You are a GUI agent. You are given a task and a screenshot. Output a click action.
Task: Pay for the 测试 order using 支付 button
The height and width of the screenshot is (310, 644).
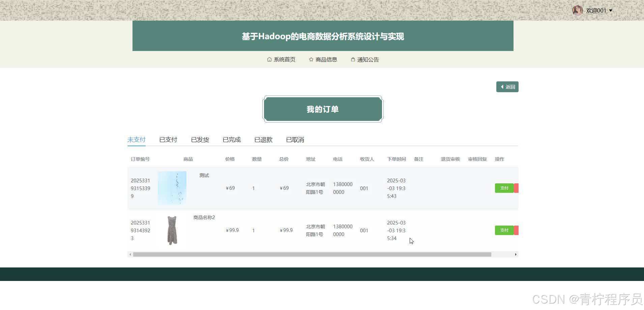coord(504,188)
